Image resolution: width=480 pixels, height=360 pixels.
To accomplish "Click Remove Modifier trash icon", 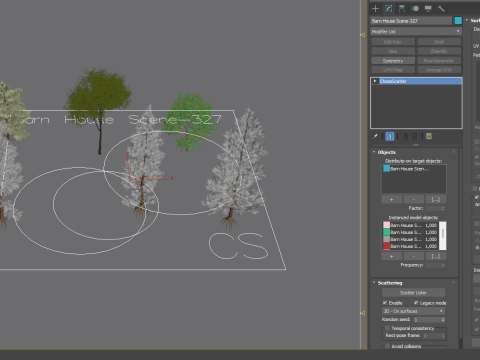I will click(414, 136).
